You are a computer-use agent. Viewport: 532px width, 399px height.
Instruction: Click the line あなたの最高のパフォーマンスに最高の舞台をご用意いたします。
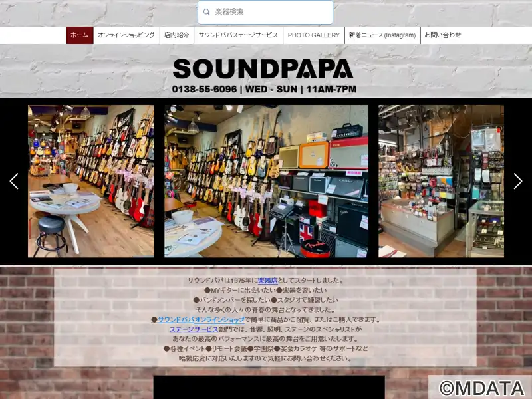click(265, 339)
